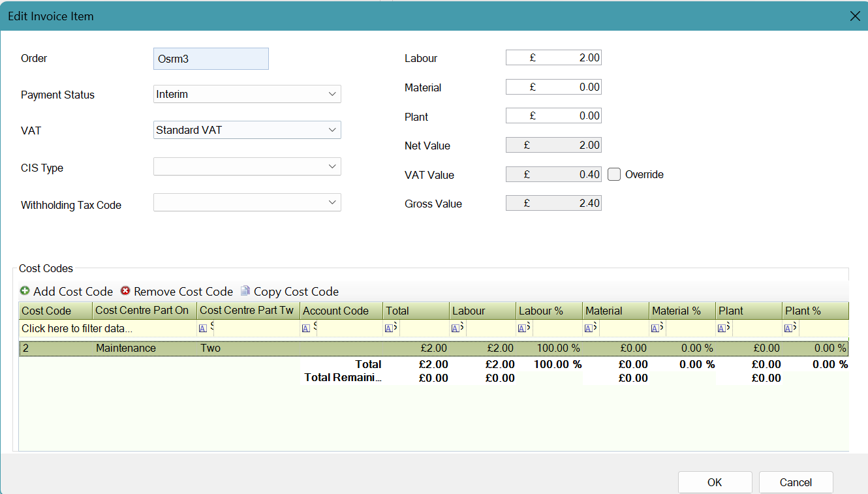Select the Maintenance cost code row
This screenshot has height=494, width=868.
point(126,348)
